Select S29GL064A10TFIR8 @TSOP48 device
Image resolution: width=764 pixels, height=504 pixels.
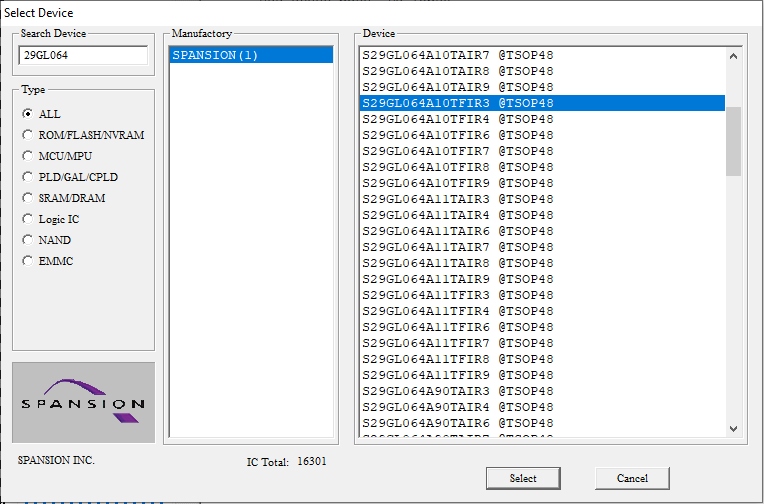coord(542,167)
